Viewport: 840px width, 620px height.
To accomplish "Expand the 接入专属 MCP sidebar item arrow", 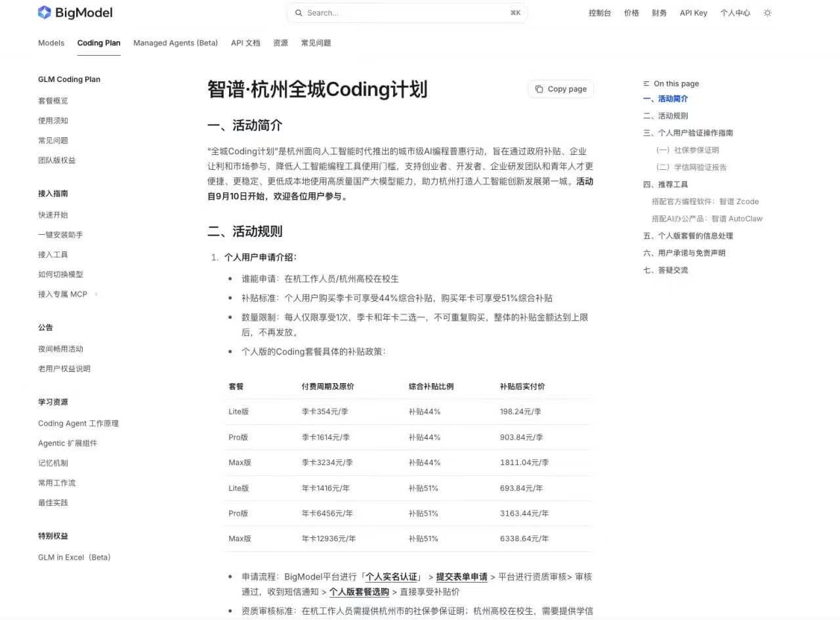I will click(x=96, y=294).
